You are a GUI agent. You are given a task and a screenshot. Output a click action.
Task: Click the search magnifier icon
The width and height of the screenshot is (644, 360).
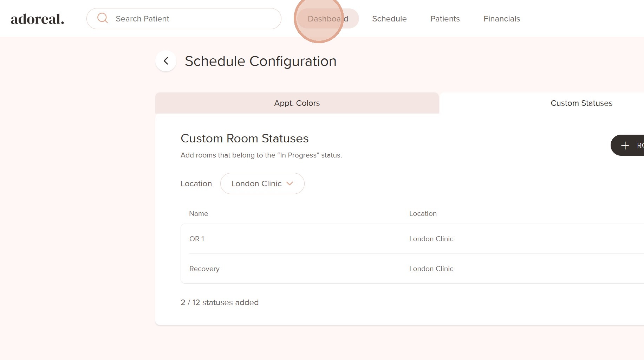pos(102,18)
